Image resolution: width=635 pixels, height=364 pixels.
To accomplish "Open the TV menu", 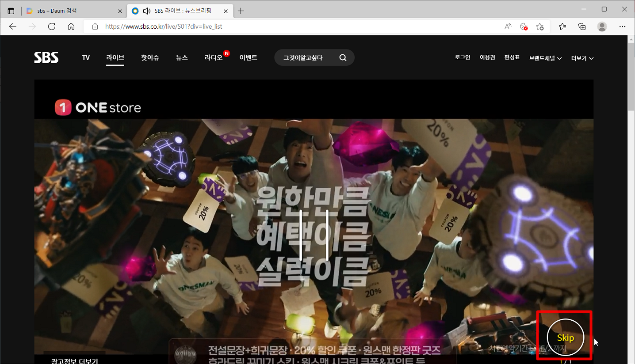I will click(86, 57).
